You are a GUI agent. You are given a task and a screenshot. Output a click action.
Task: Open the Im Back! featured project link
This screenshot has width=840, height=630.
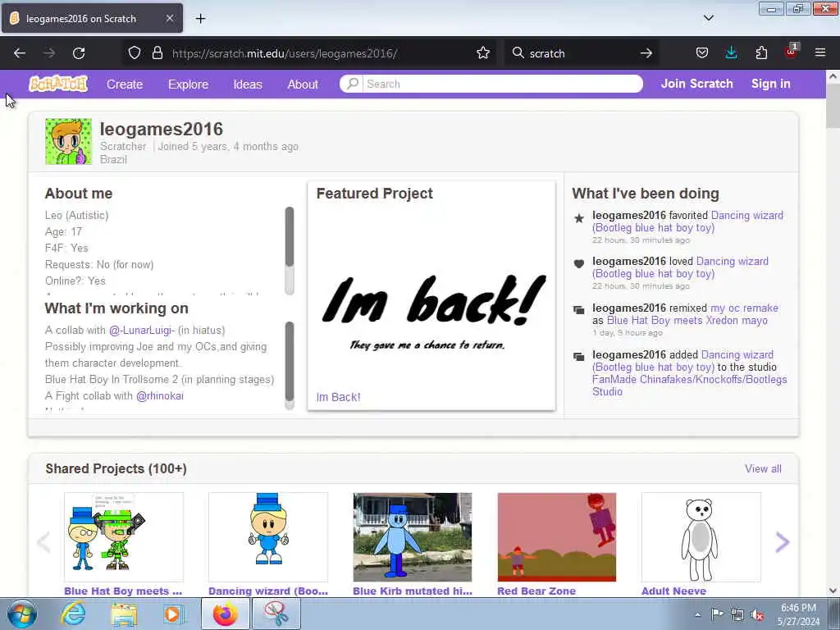(x=338, y=397)
